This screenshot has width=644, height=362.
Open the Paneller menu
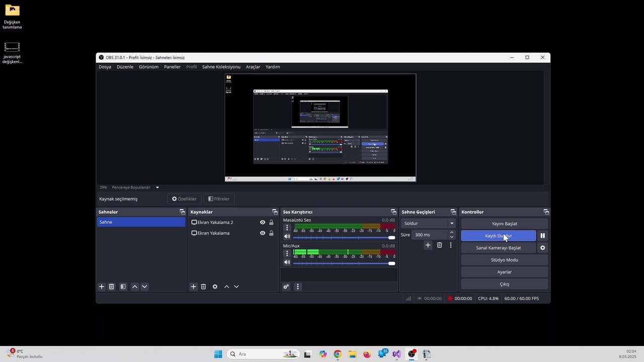click(172, 67)
